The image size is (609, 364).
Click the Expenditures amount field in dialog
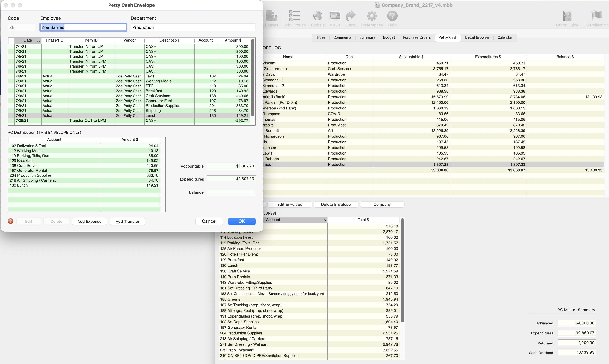231,179
